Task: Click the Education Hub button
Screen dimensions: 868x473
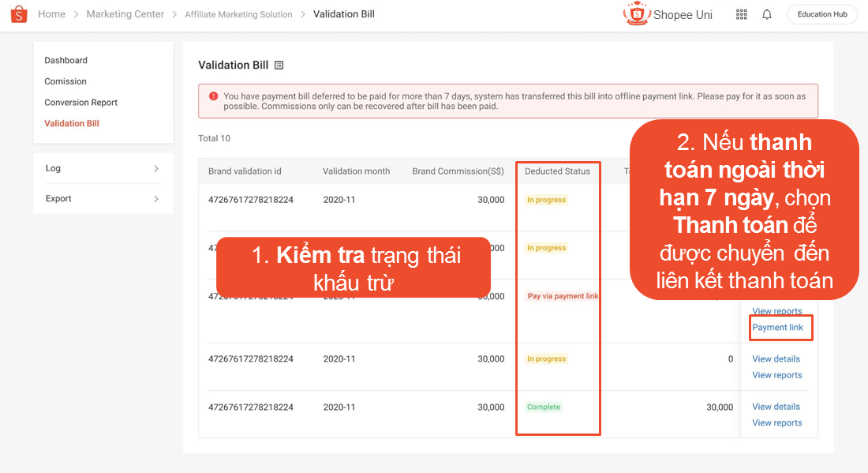Action: click(821, 14)
